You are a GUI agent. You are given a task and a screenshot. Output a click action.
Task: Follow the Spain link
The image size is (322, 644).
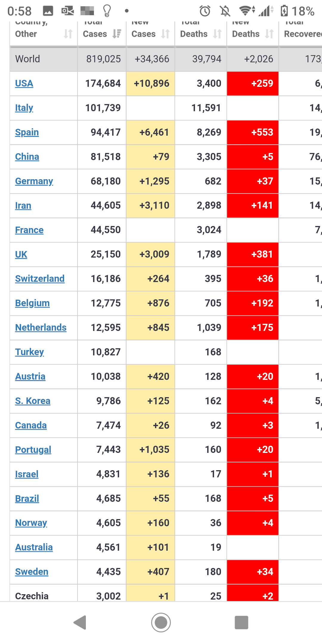[27, 132]
